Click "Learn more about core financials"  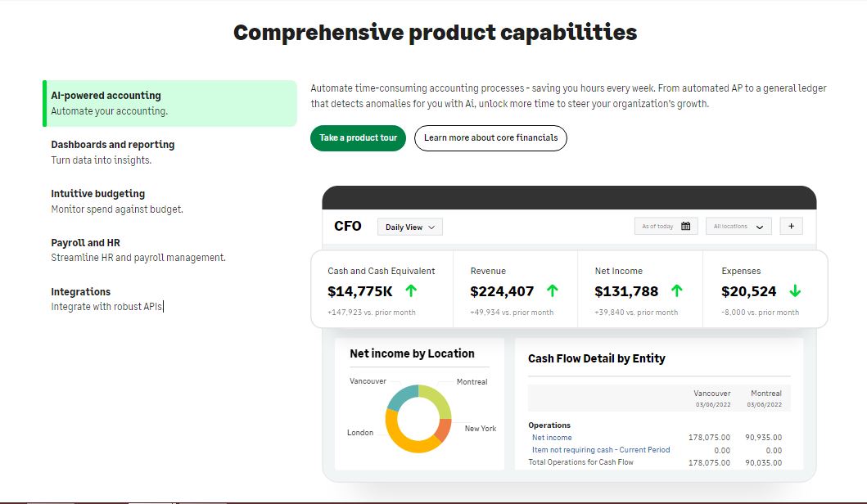(x=490, y=138)
